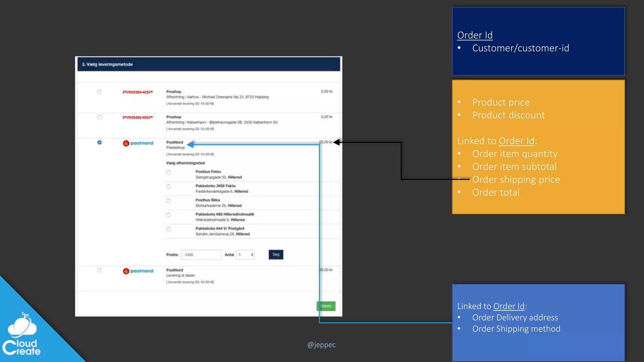Choose Posthus Bilka pickup location
This screenshot has height=362, width=644.
pos(169,201)
